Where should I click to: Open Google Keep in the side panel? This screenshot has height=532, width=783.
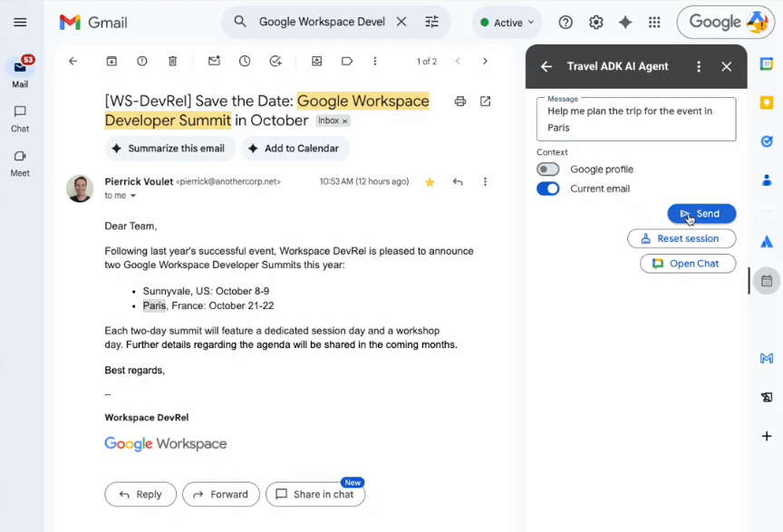766,102
